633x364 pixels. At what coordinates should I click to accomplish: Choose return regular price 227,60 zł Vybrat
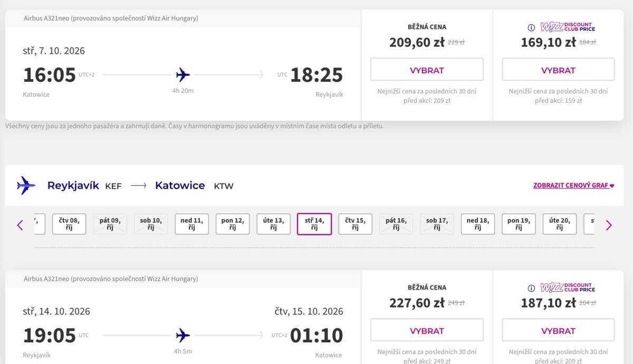(x=427, y=330)
